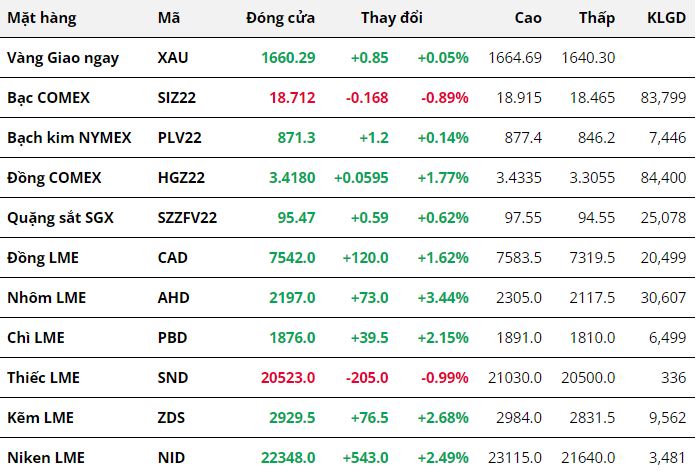This screenshot has height=471, width=698.
Task: Open the Niken LME row
Action: [x=347, y=457]
